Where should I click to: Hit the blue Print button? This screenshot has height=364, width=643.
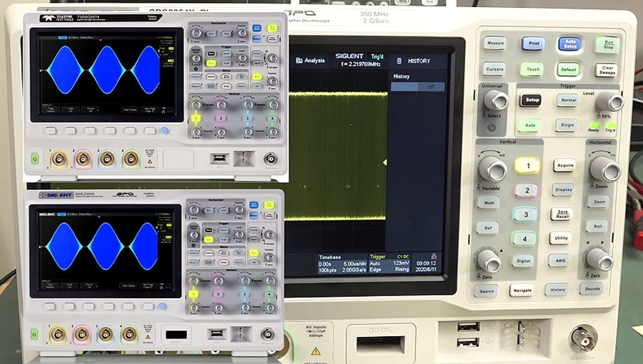point(533,43)
